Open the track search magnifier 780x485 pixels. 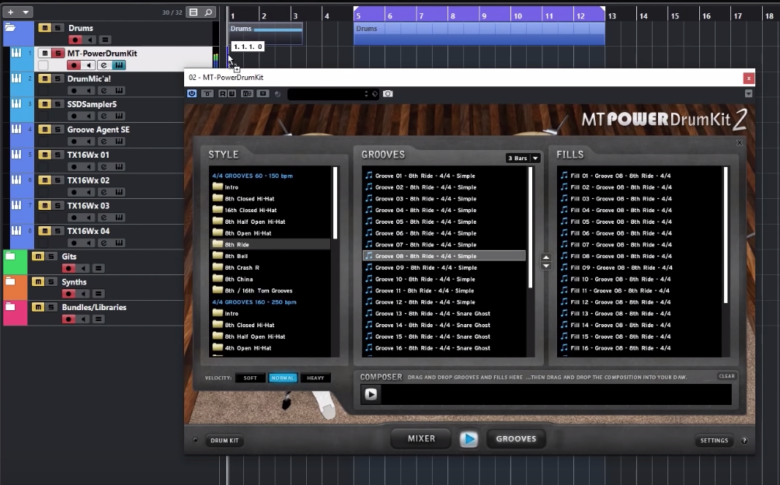(208, 12)
